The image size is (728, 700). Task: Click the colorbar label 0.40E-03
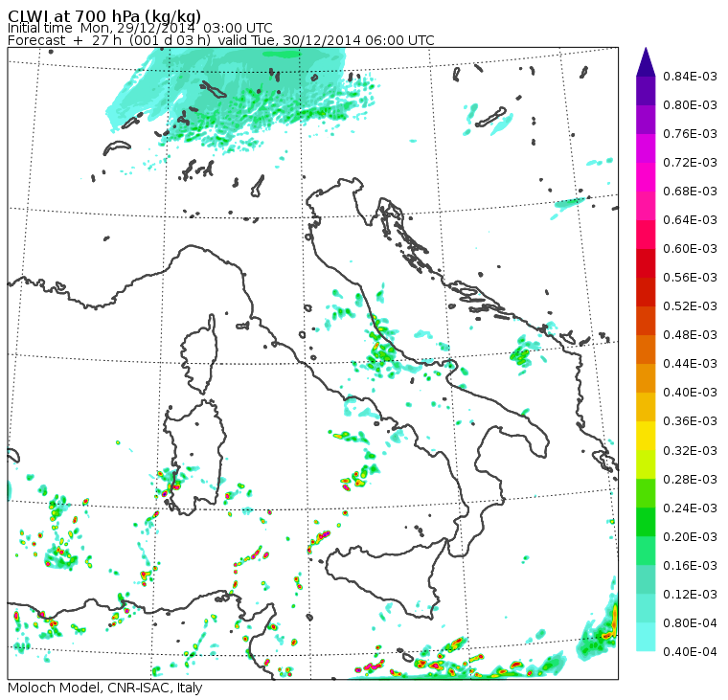(x=690, y=393)
